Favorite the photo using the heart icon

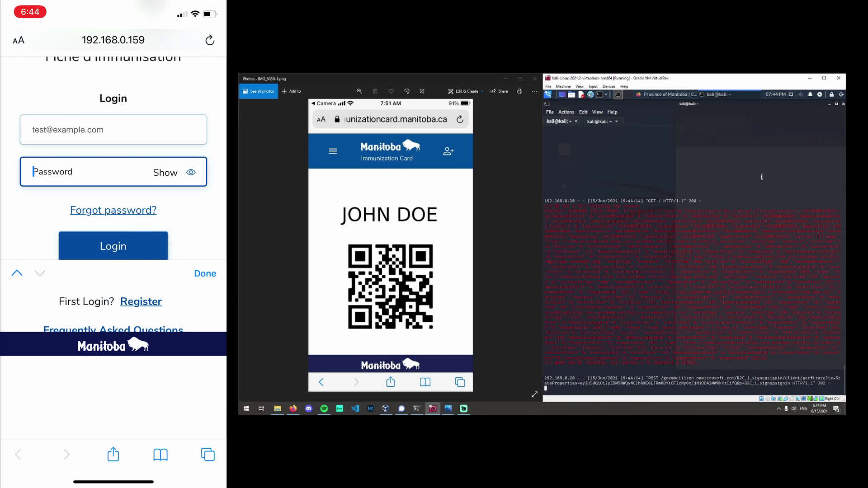click(x=391, y=91)
